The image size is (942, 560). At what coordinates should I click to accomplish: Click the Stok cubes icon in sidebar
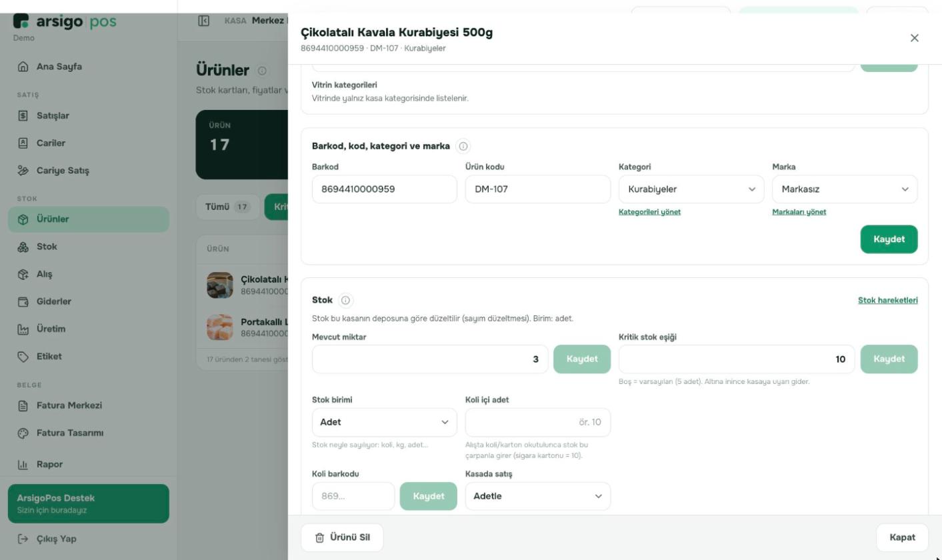(23, 247)
